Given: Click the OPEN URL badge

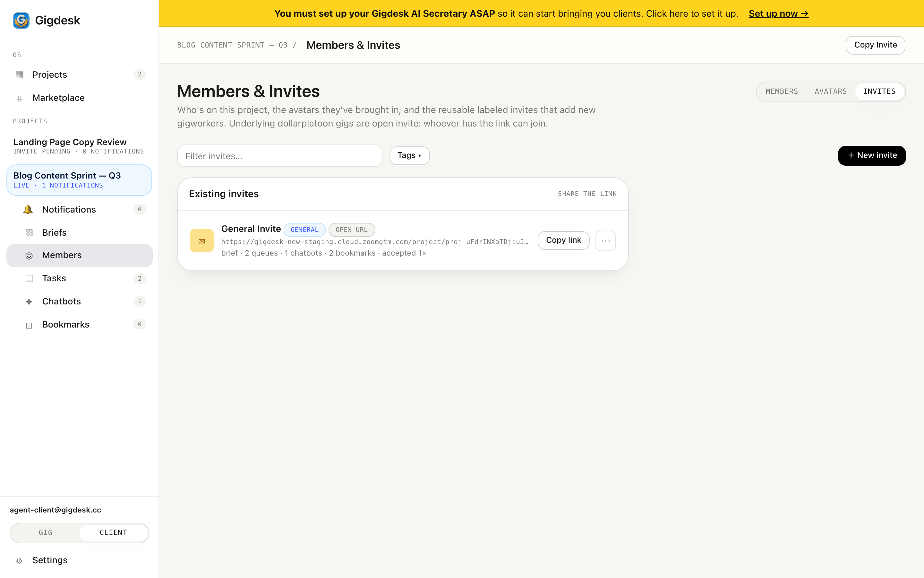Looking at the screenshot, I should 352,230.
